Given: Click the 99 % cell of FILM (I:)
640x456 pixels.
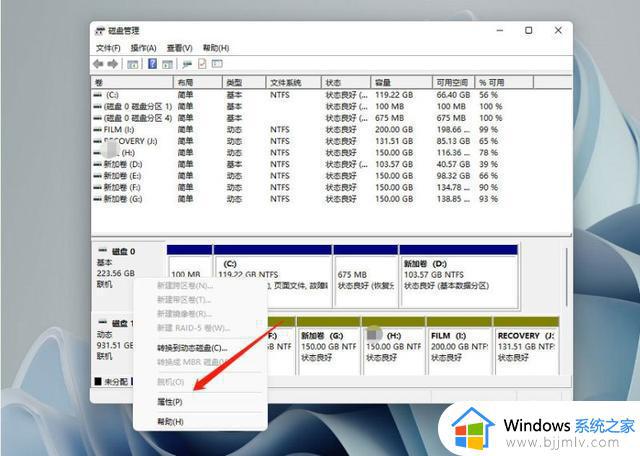Looking at the screenshot, I should (489, 129).
